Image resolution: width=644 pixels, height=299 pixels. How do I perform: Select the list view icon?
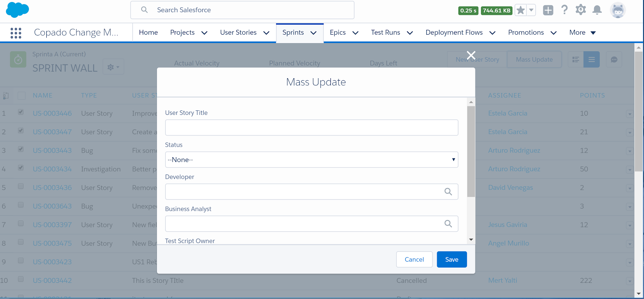pyautogui.click(x=592, y=60)
